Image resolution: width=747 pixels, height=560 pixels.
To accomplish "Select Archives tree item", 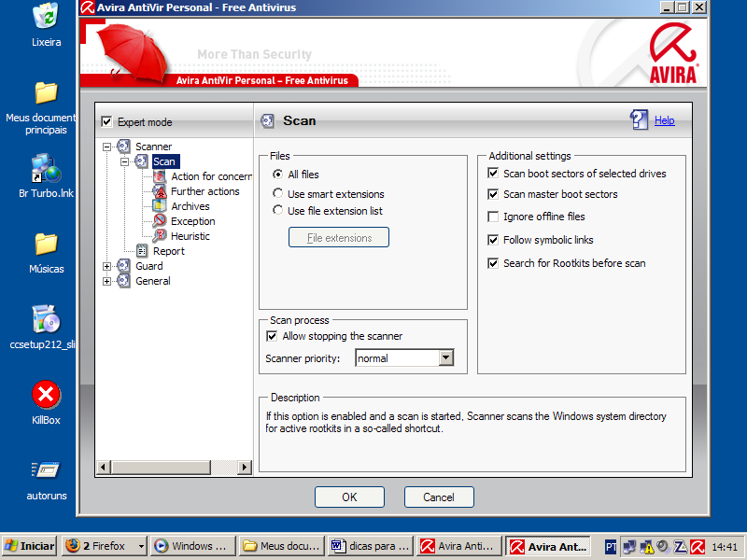I will [x=190, y=206].
